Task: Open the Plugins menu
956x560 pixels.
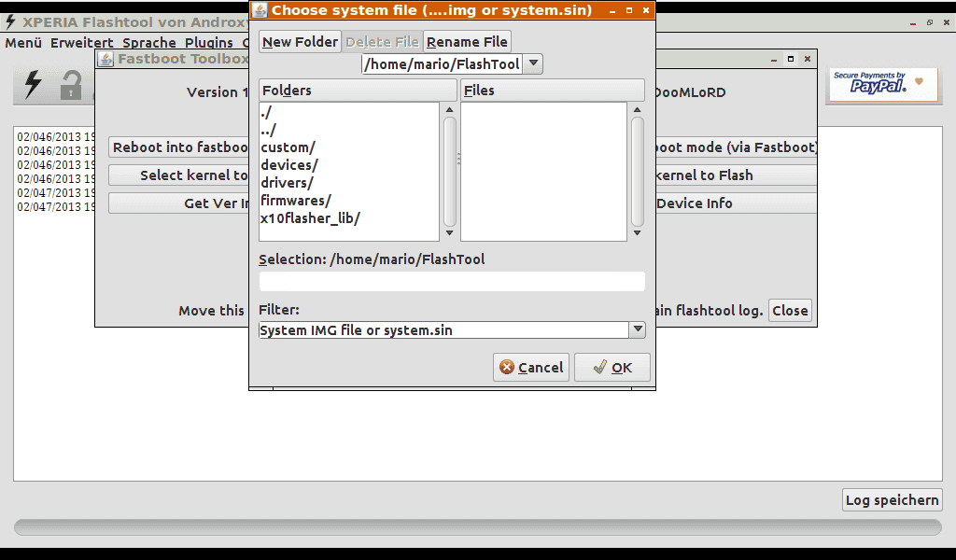Action: 209,43
